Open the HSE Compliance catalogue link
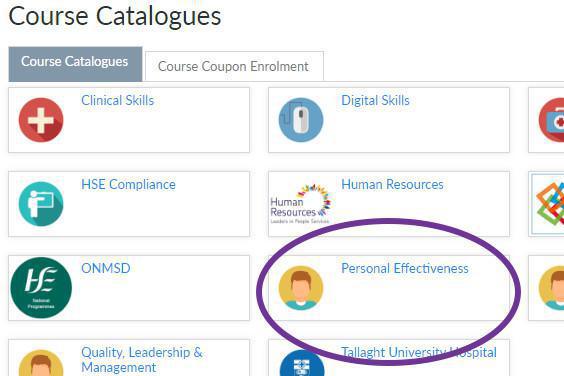This screenshot has width=564, height=376. pyautogui.click(x=128, y=184)
